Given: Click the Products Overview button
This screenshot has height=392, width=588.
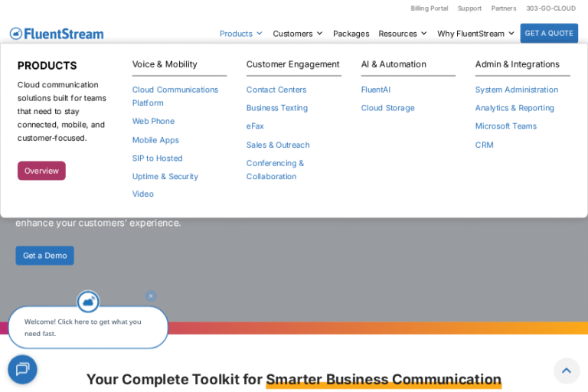Looking at the screenshot, I should click(x=41, y=171).
